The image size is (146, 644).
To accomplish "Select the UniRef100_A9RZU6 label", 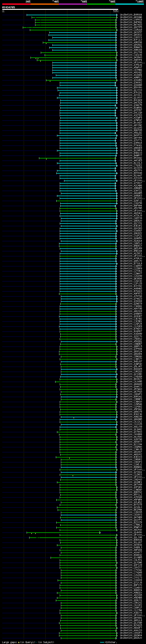I will 131,42.
